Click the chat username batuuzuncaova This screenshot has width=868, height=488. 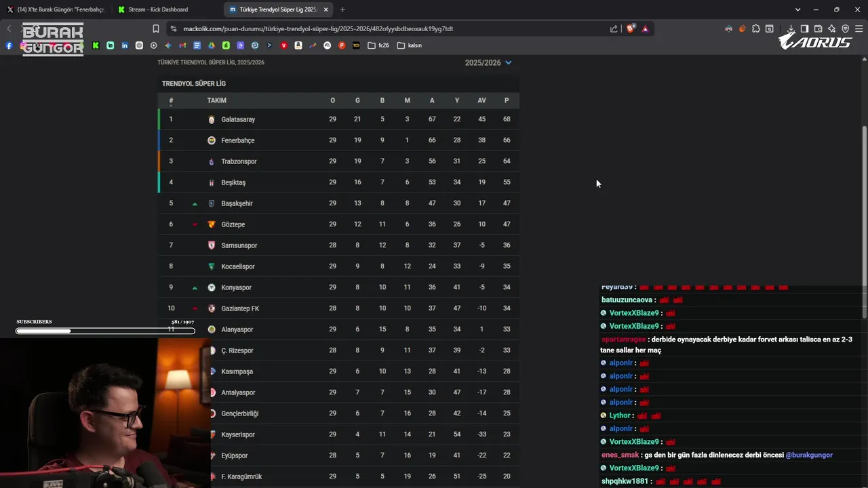(627, 300)
